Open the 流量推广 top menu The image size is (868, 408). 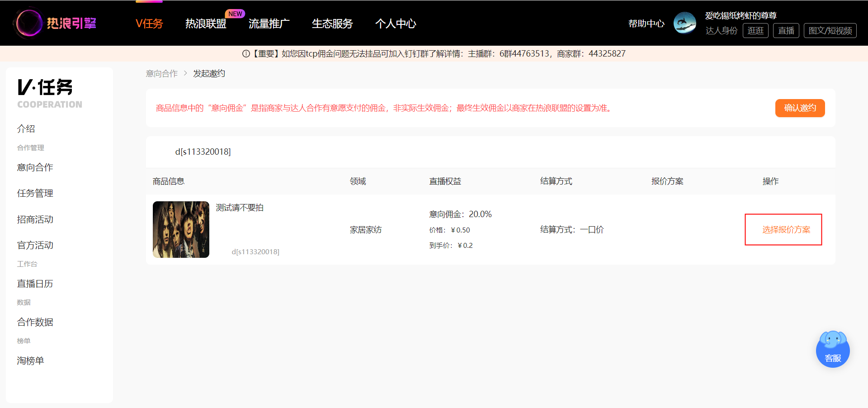(x=269, y=24)
